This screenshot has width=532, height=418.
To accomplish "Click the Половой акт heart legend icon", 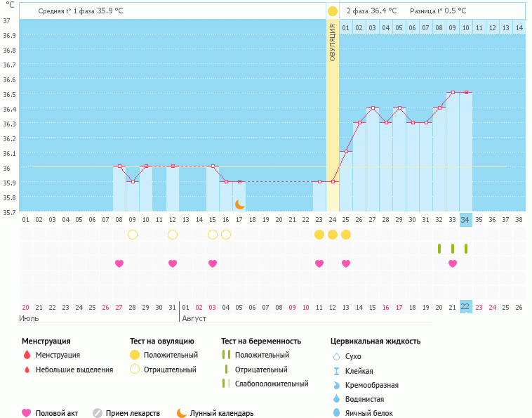I will point(27,413).
